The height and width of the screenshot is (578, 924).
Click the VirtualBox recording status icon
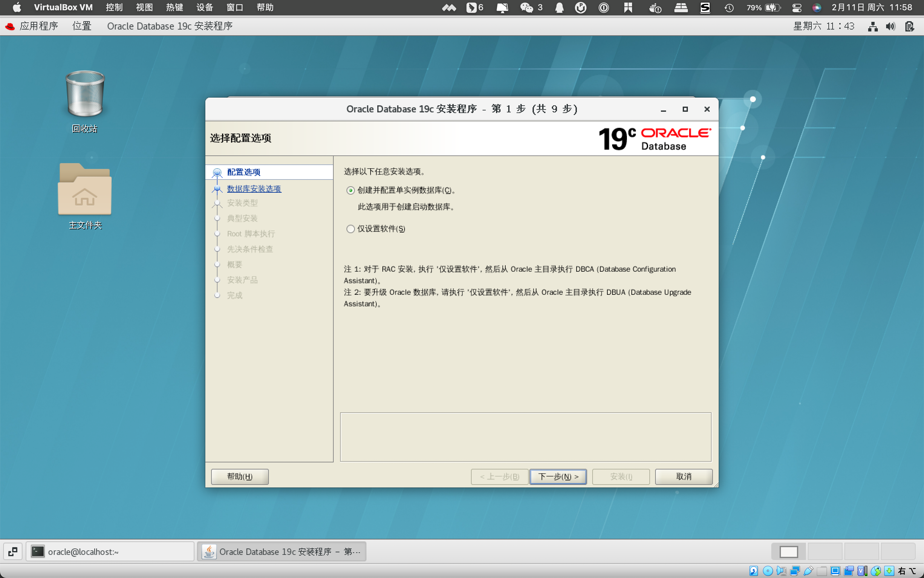(849, 571)
